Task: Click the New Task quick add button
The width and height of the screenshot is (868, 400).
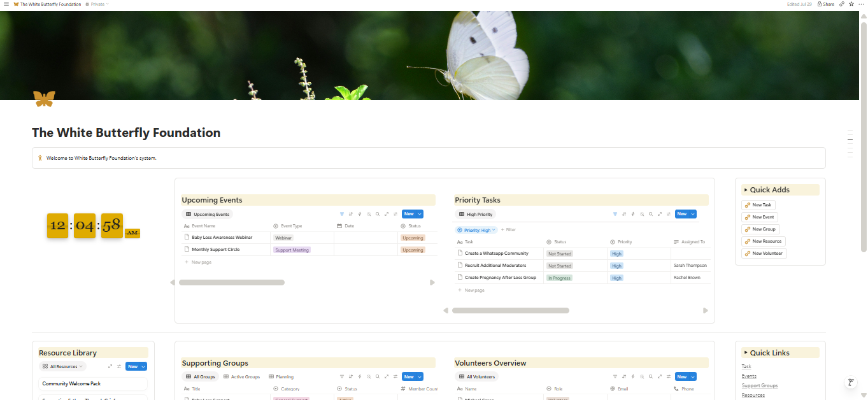Action: click(758, 205)
